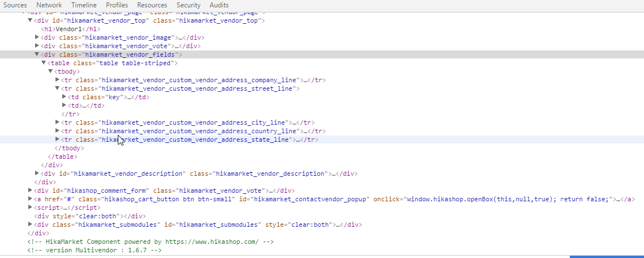Expand the address_country_line tr row

coord(58,131)
